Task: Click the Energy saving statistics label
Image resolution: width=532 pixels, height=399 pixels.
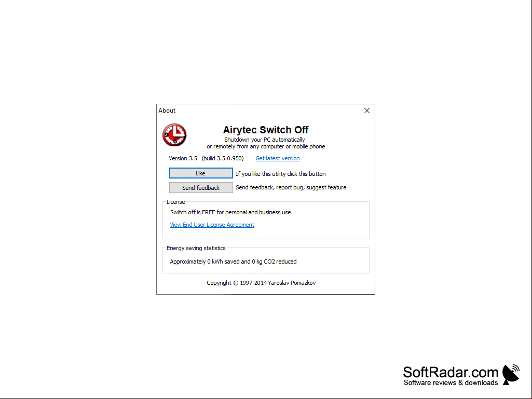Action: coord(196,248)
